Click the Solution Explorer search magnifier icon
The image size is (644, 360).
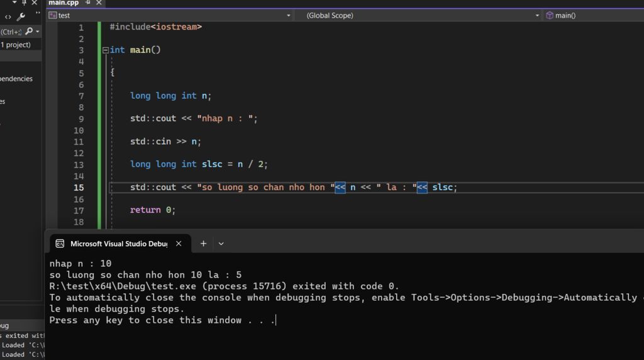[x=29, y=31]
